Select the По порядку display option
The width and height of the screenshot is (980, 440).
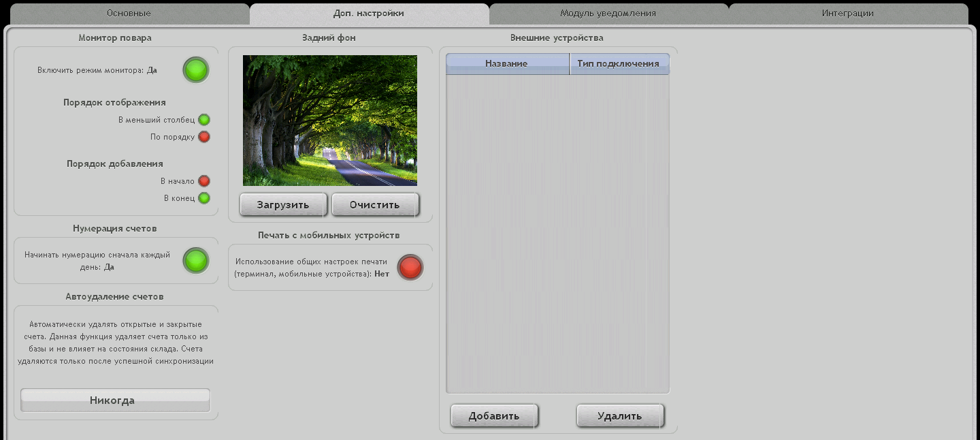[203, 137]
